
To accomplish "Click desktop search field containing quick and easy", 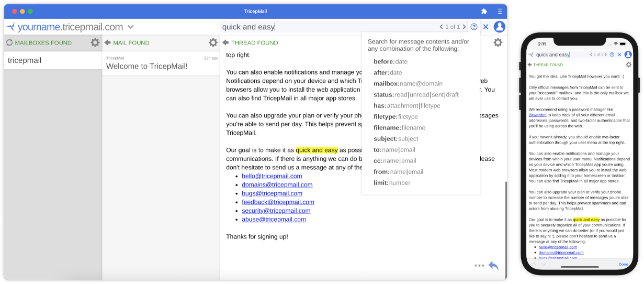I will tap(329, 27).
